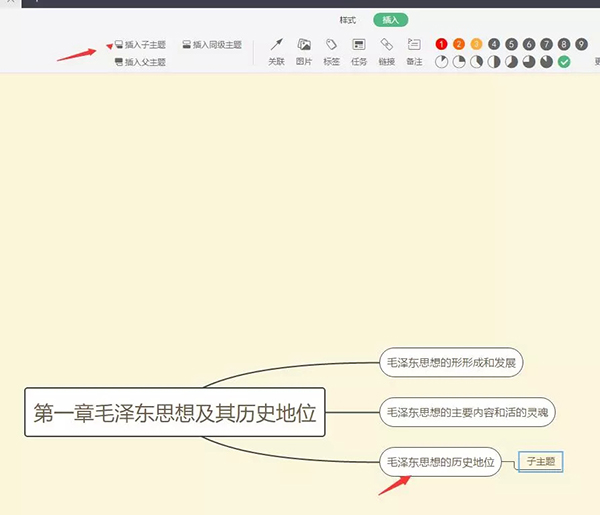Select node 毛泽东思想的形形成和发展
Image resolution: width=600 pixels, height=515 pixels.
click(452, 362)
